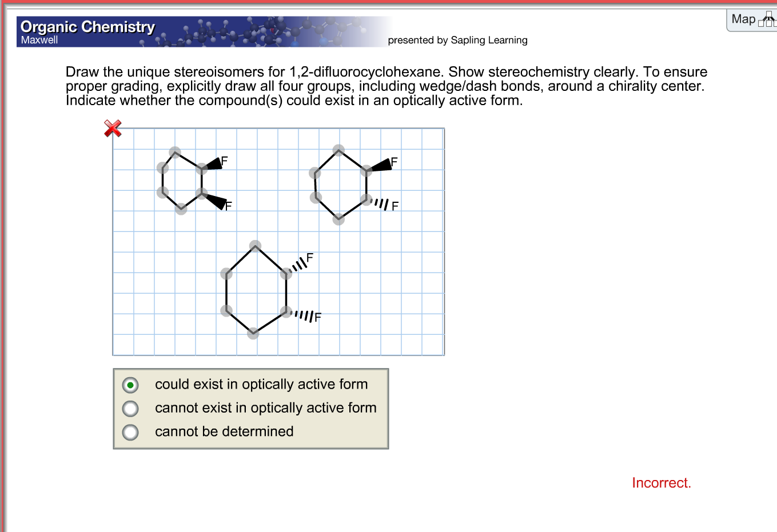Select the dashed bond to F on the middle structure
Viewport: 777px width, 532px height.
[x=381, y=202]
